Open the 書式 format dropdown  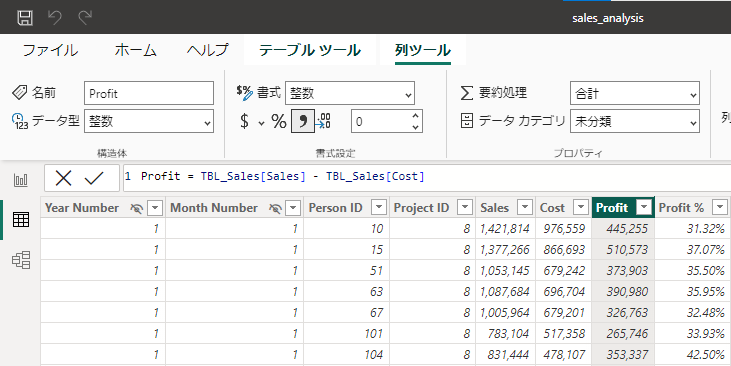point(350,93)
